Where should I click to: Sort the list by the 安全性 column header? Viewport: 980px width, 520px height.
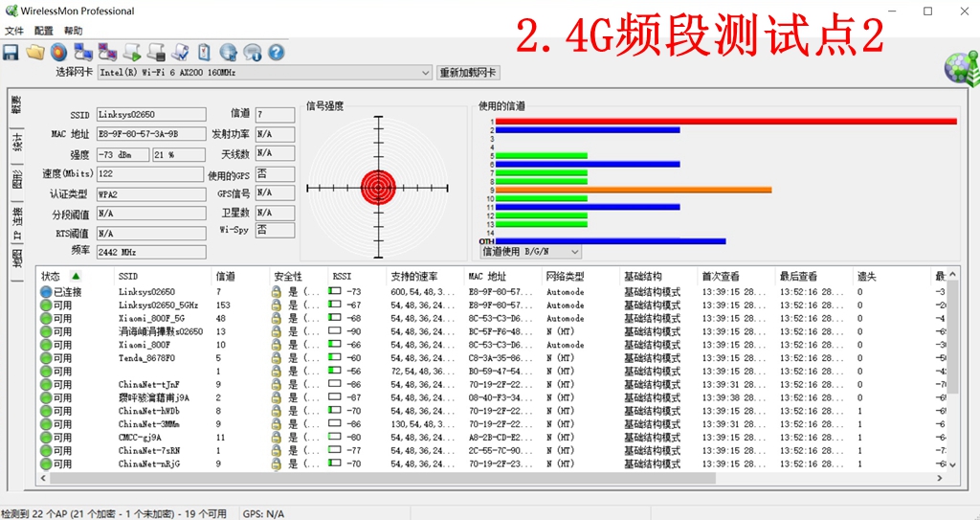tap(288, 276)
